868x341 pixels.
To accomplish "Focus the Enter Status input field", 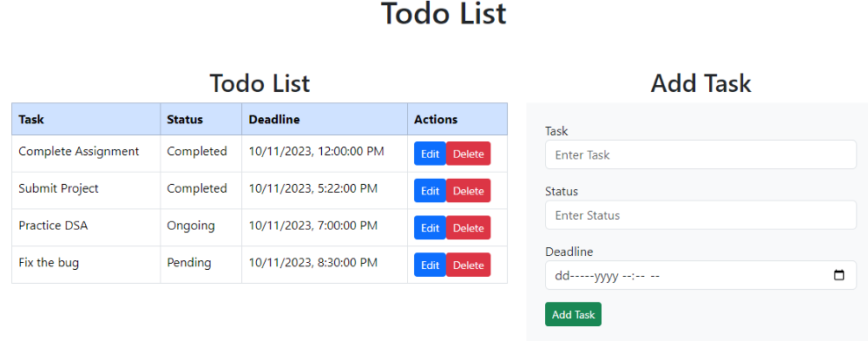I will [x=700, y=215].
